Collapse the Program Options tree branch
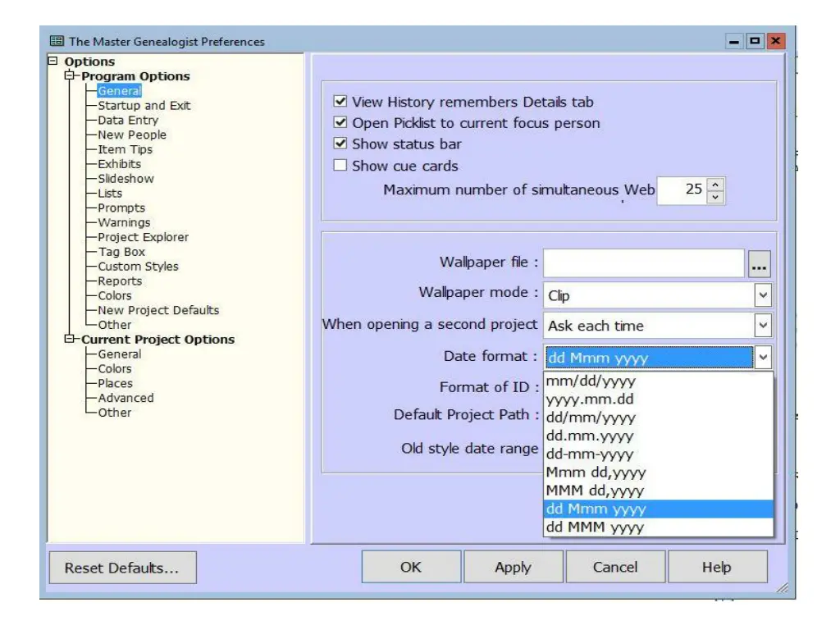 coord(69,75)
